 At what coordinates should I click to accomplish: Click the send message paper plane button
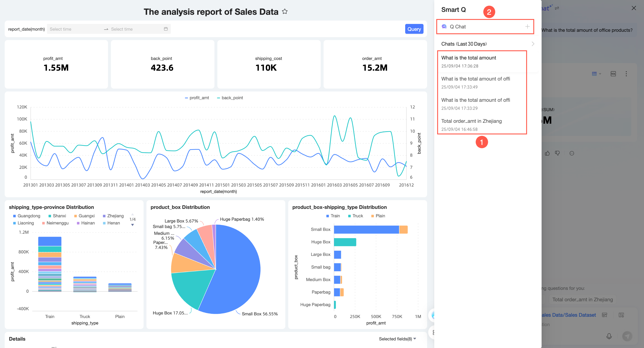(627, 336)
